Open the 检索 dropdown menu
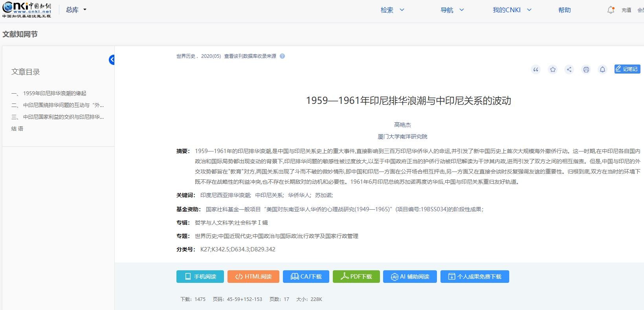The width and height of the screenshot is (644, 310). pos(392,10)
